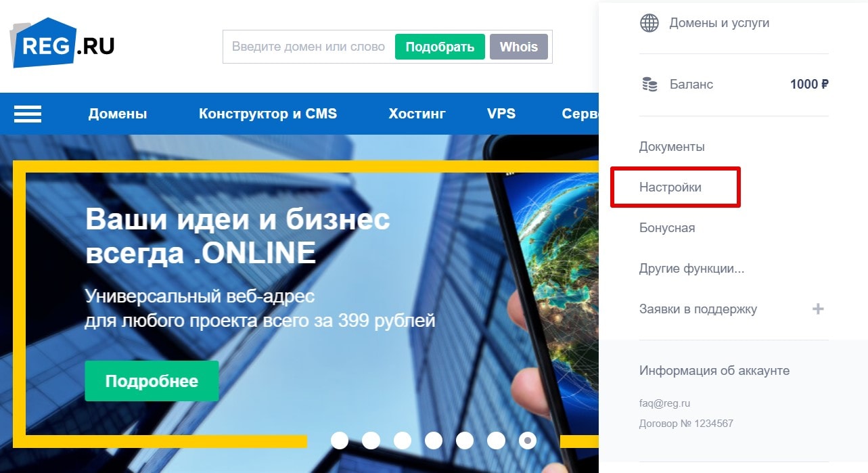Click the green Подобрать button
This screenshot has width=868, height=473.
pos(440,47)
